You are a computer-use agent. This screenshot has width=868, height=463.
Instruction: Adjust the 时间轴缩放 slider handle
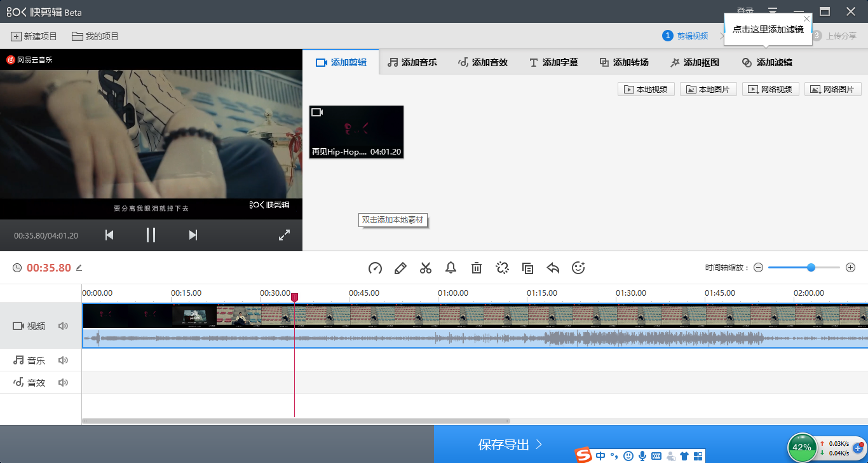[x=811, y=268]
